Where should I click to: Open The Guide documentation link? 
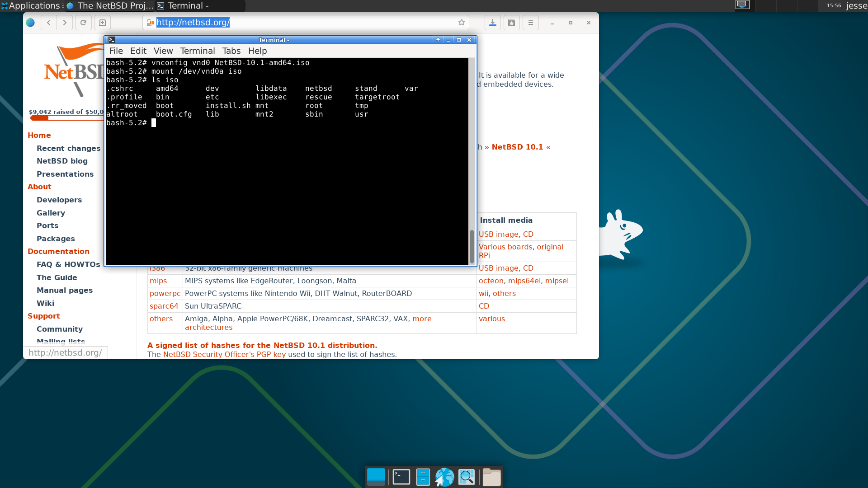click(x=57, y=277)
